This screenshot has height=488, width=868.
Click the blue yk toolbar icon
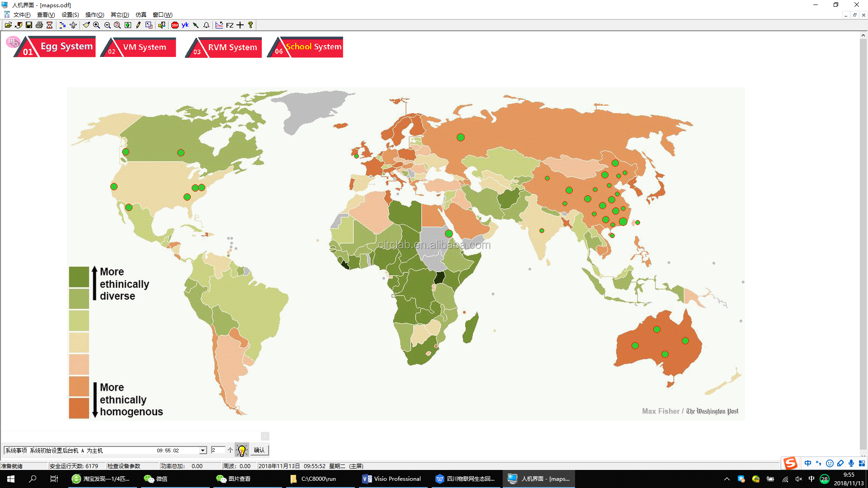coord(185,25)
